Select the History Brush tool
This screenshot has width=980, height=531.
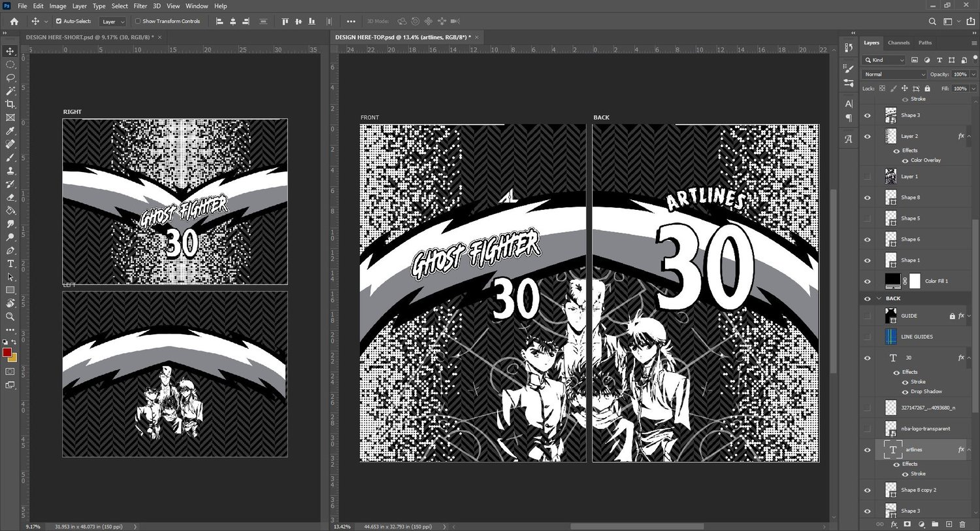coord(10,184)
